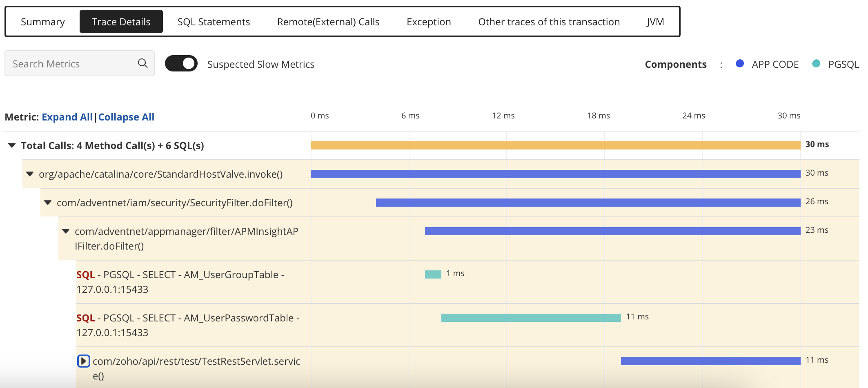Open the SQL Statements tab

(x=214, y=21)
